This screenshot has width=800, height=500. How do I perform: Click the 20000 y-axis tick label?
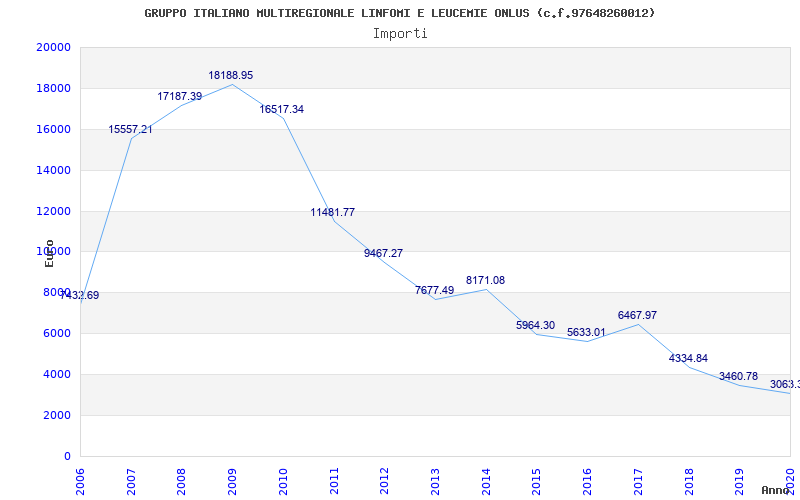tap(54, 47)
